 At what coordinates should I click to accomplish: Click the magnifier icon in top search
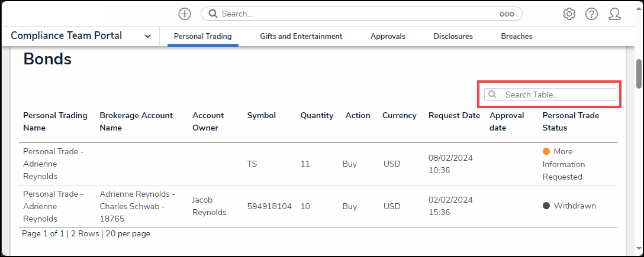tap(212, 14)
